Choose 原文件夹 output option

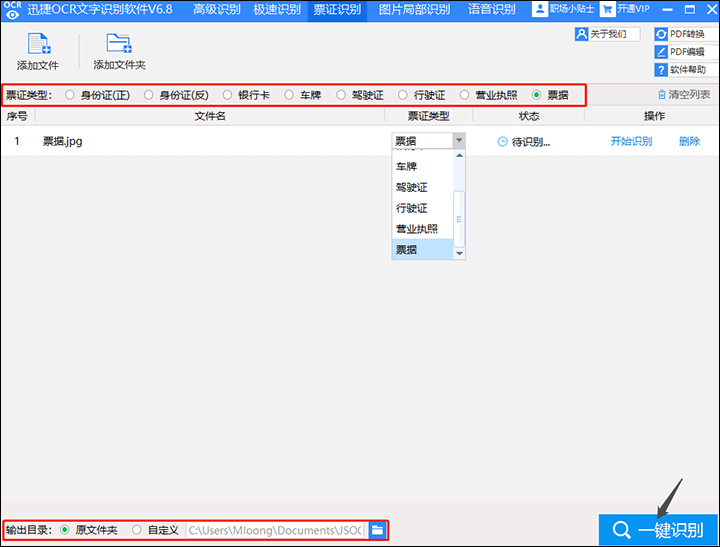[x=65, y=530]
